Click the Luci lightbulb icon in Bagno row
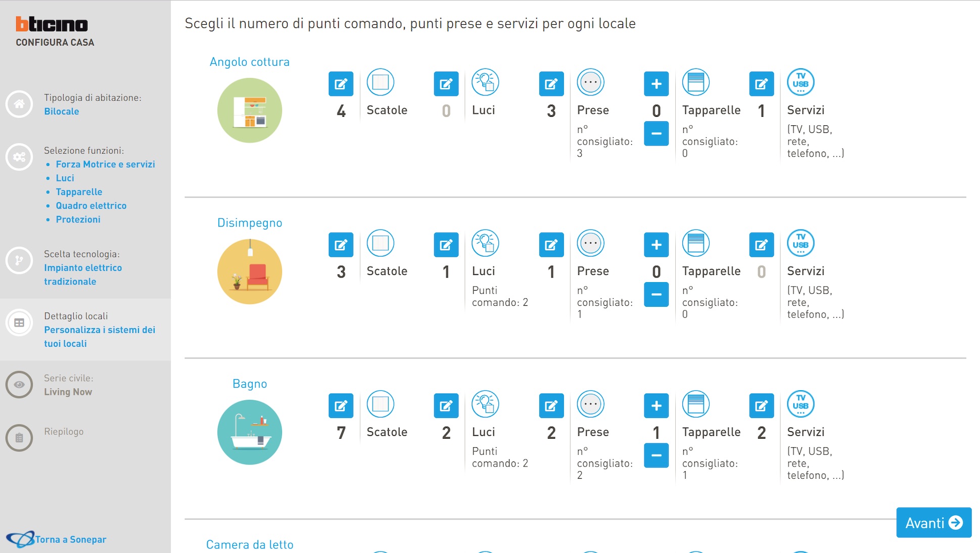 485,404
